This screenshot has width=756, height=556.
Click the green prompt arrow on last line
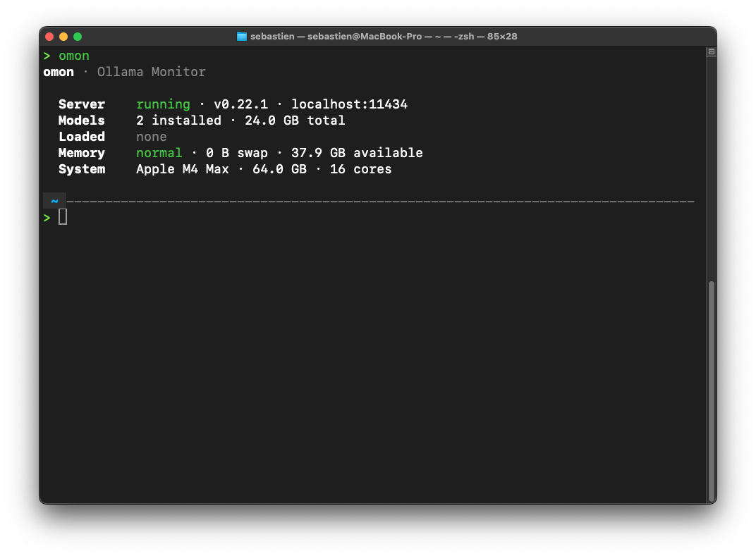click(47, 218)
